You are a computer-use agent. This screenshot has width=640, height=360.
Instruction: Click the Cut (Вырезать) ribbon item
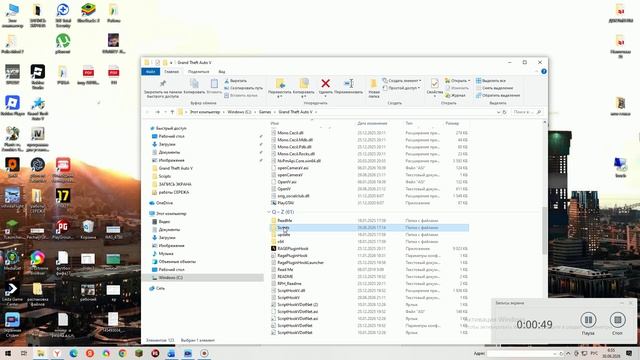click(236, 81)
